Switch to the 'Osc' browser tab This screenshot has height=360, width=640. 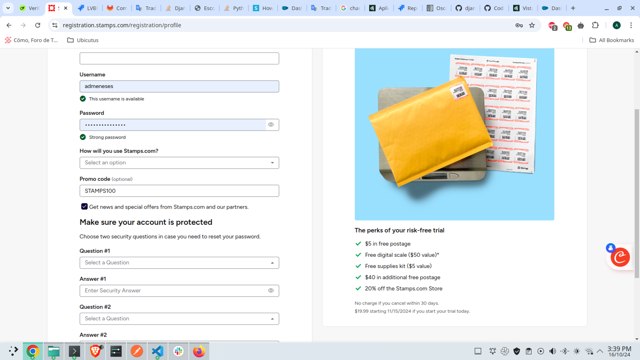tap(436, 8)
